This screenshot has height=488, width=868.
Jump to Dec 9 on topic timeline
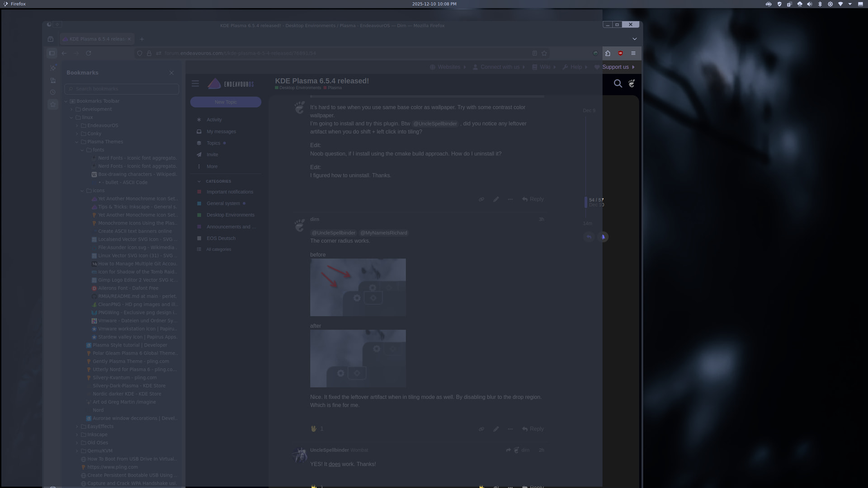pyautogui.click(x=589, y=111)
